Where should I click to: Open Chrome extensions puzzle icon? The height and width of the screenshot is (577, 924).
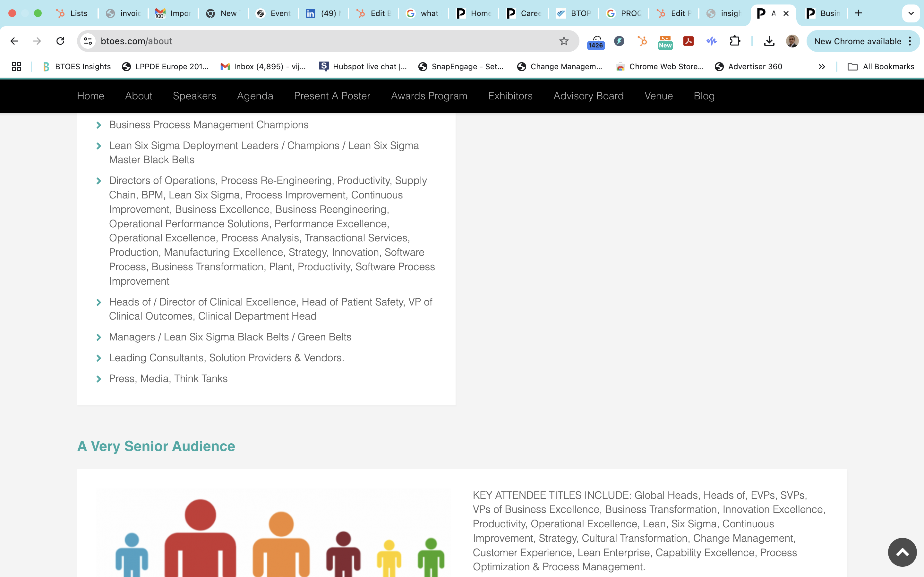735,41
